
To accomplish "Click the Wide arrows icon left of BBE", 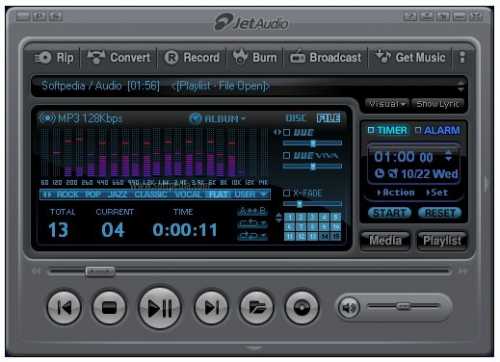I will click(x=277, y=132).
